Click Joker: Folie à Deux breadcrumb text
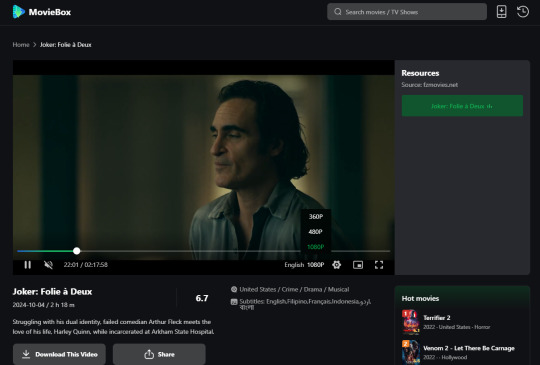The height and width of the screenshot is (365, 540). [x=65, y=45]
